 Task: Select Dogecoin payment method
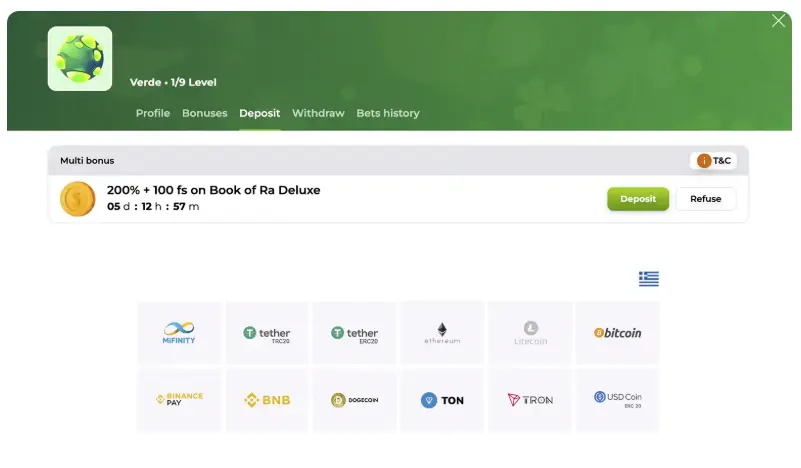tap(355, 400)
